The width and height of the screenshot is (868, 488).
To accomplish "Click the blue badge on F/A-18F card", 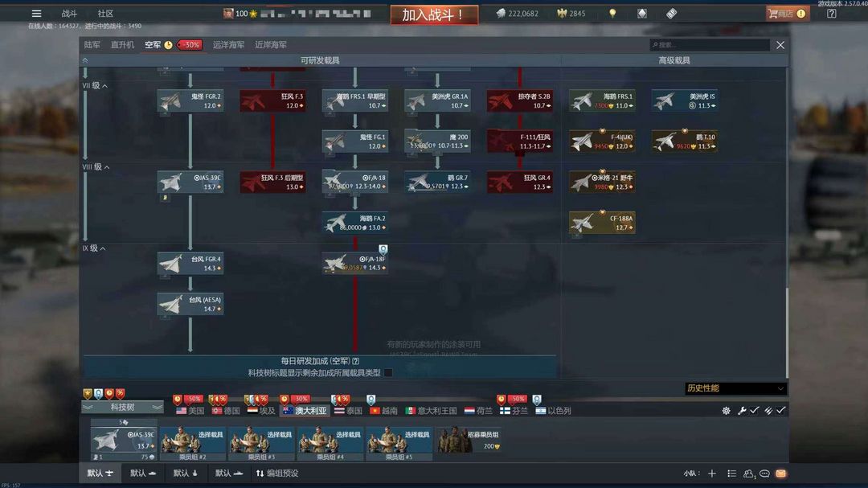I will point(383,249).
